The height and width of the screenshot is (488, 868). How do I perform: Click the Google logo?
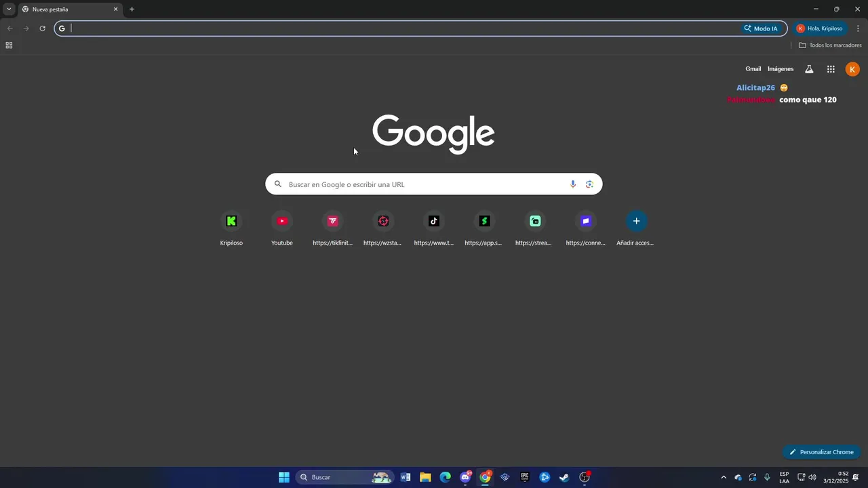click(x=433, y=134)
